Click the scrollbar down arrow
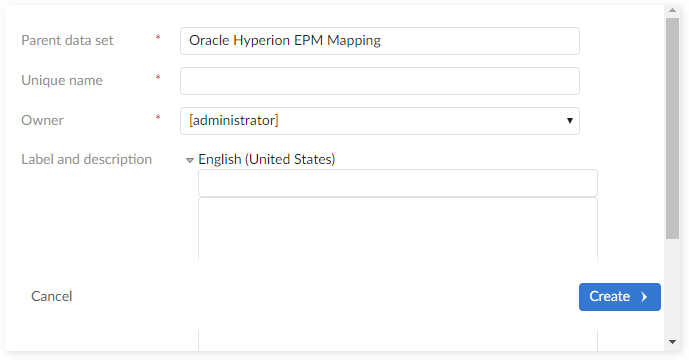 (672, 342)
